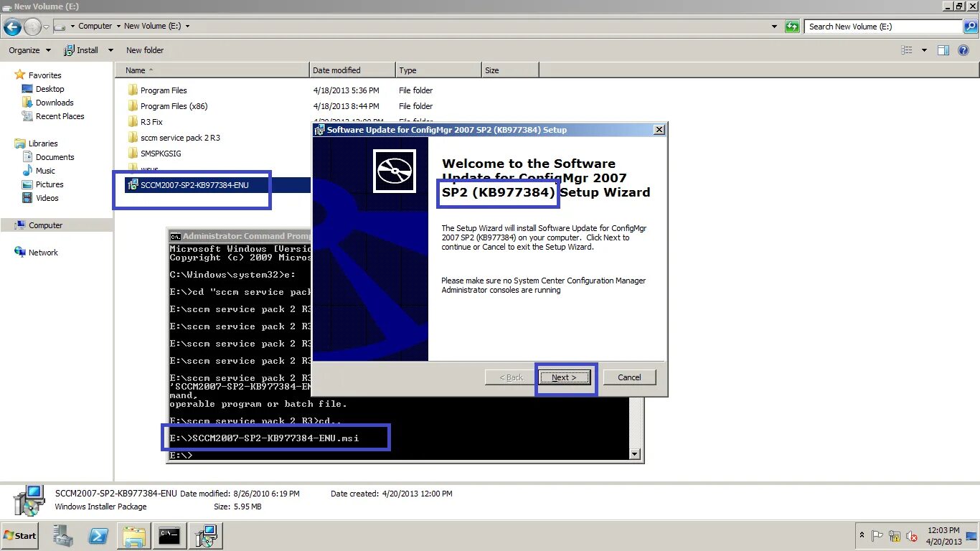980x551 pixels.
Task: Show hidden tray icons arrow
Action: pyautogui.click(x=862, y=535)
